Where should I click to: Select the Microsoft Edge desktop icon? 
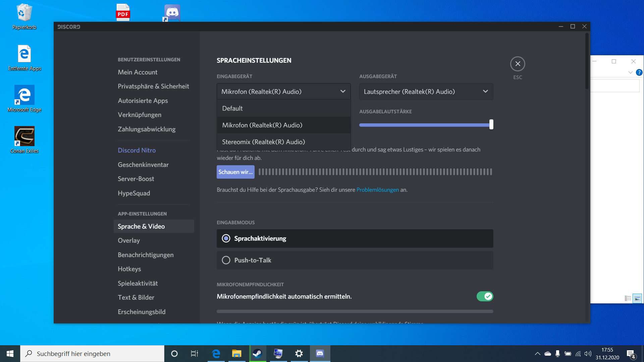coord(24,99)
